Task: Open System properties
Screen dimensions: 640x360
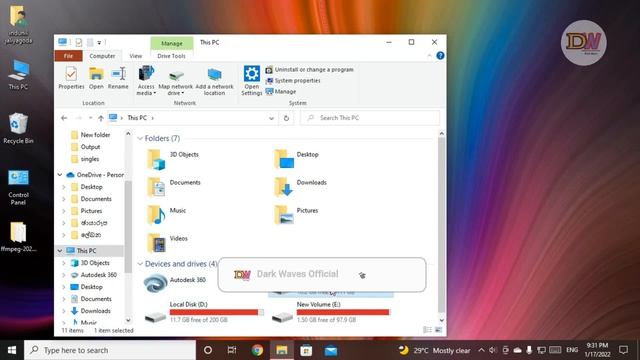Action: click(293, 81)
